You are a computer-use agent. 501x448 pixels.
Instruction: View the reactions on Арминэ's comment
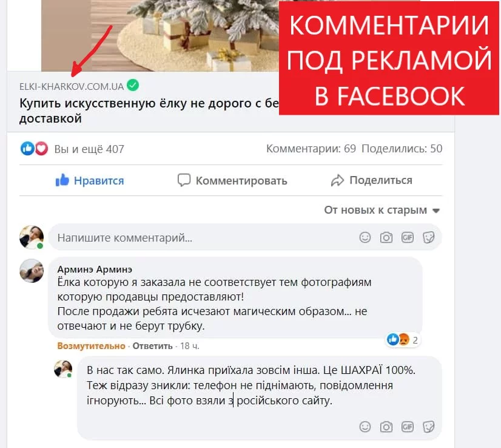[x=402, y=339]
